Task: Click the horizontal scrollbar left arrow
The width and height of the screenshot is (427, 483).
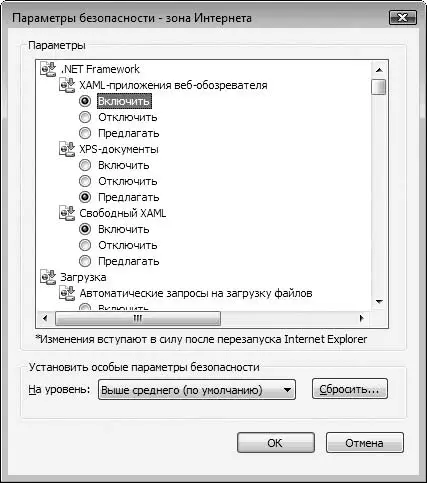Action: (x=45, y=318)
